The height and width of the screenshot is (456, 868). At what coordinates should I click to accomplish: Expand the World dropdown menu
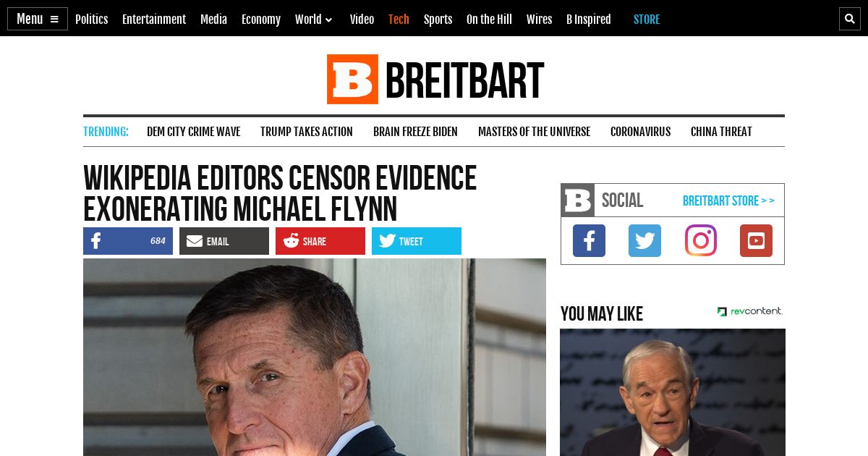[313, 20]
